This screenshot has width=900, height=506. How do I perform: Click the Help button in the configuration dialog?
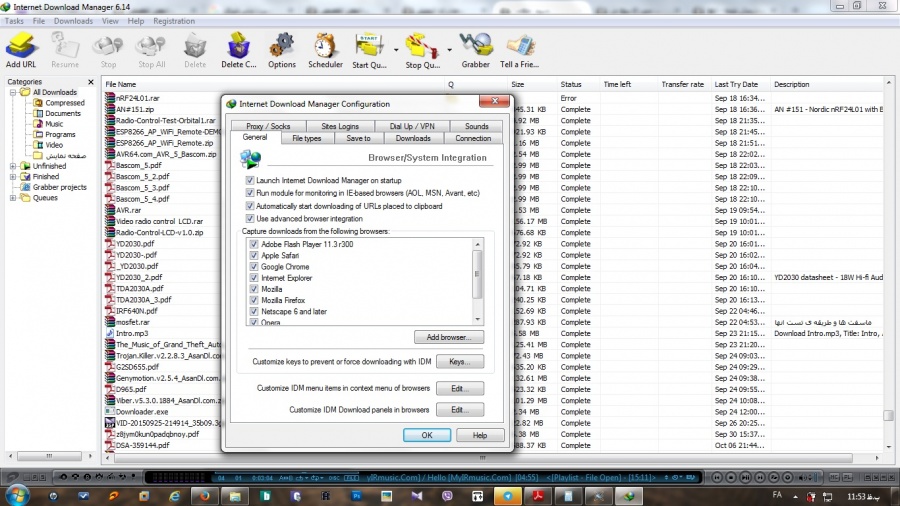[480, 435]
